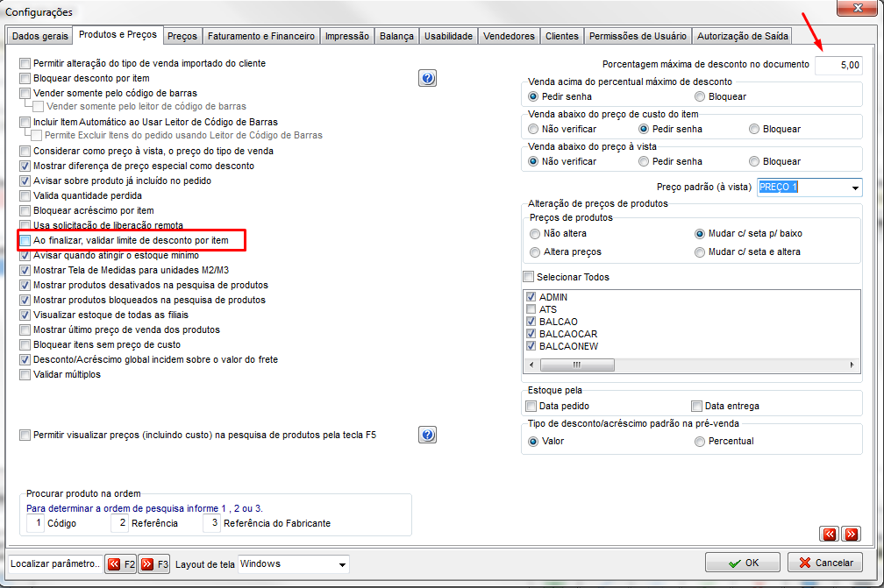Check Bloquear itens sem preço de custo
884x588 pixels.
pos(25,344)
